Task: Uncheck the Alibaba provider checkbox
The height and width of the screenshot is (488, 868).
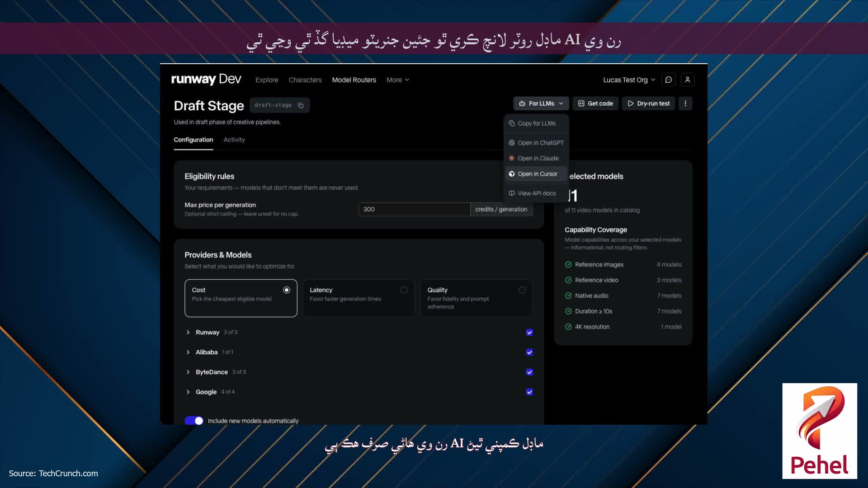Action: (529, 352)
